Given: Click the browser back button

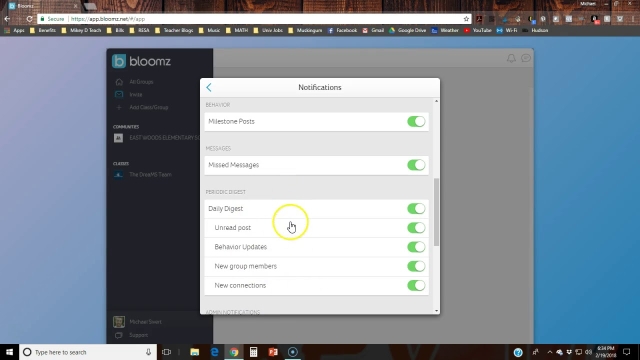Looking at the screenshot, I should tap(7, 19).
